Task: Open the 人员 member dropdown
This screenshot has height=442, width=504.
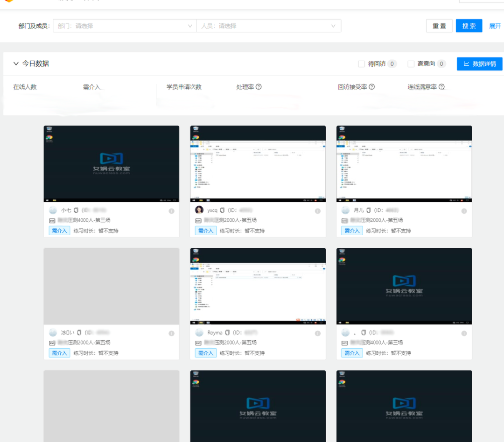Action: [268, 26]
